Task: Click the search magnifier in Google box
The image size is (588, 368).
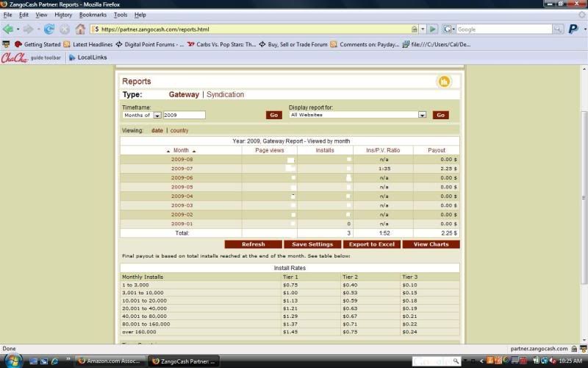Action: tap(558, 29)
